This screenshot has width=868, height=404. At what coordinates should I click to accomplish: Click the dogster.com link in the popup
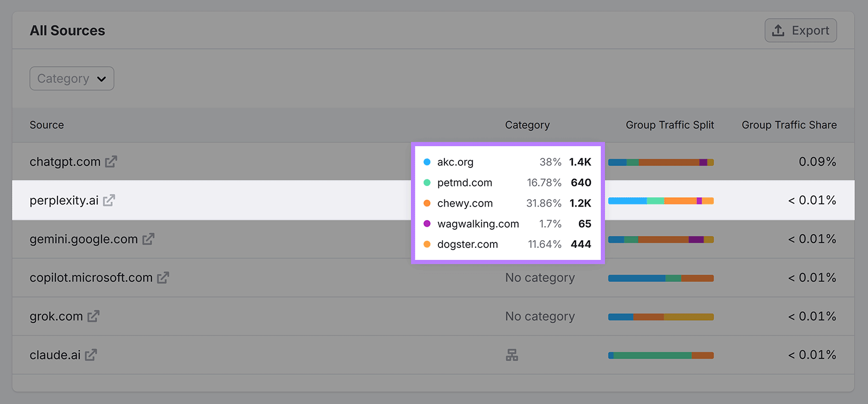(468, 244)
